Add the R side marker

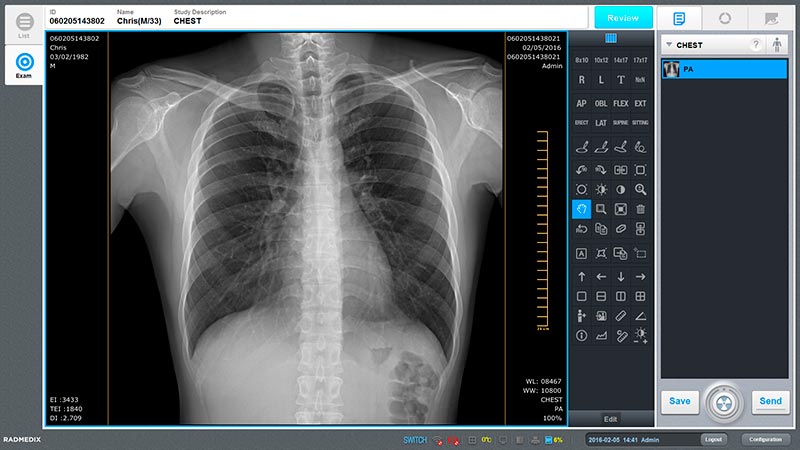click(581, 79)
